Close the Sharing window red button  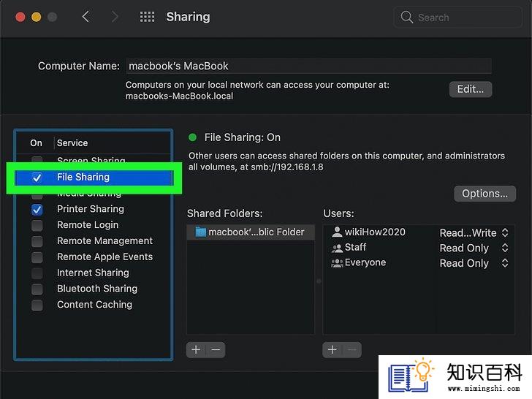pos(20,17)
